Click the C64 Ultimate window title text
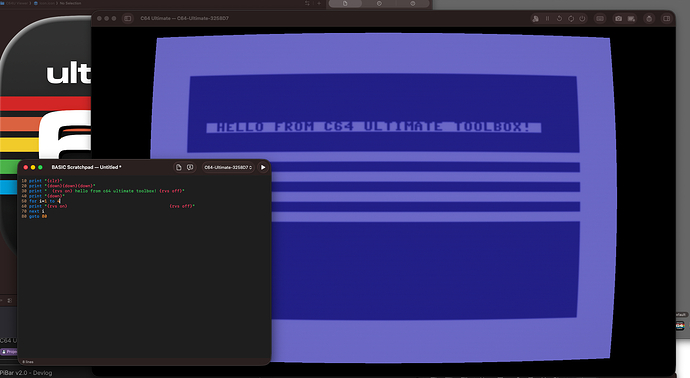690x378 pixels. 184,18
